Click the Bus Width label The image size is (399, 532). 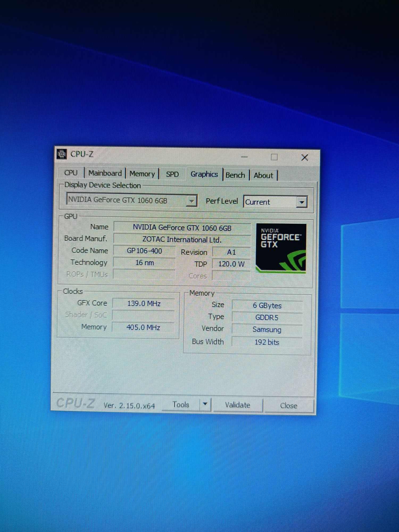pyautogui.click(x=208, y=342)
